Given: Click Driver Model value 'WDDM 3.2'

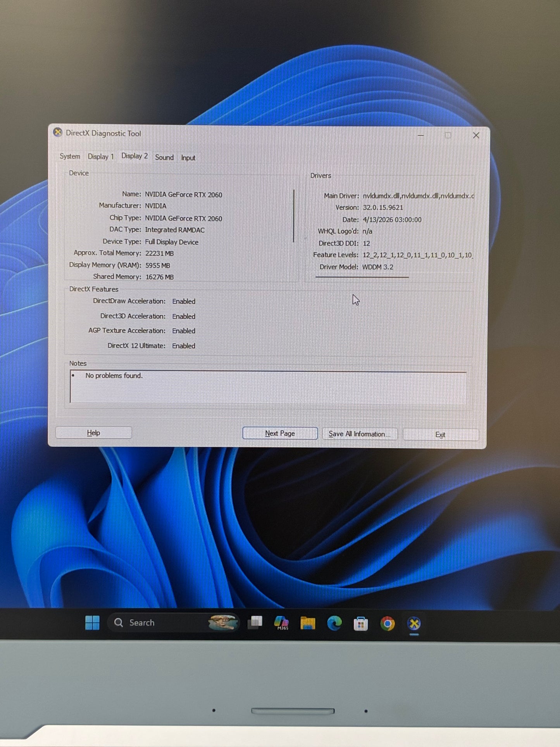Looking at the screenshot, I should click(x=377, y=267).
